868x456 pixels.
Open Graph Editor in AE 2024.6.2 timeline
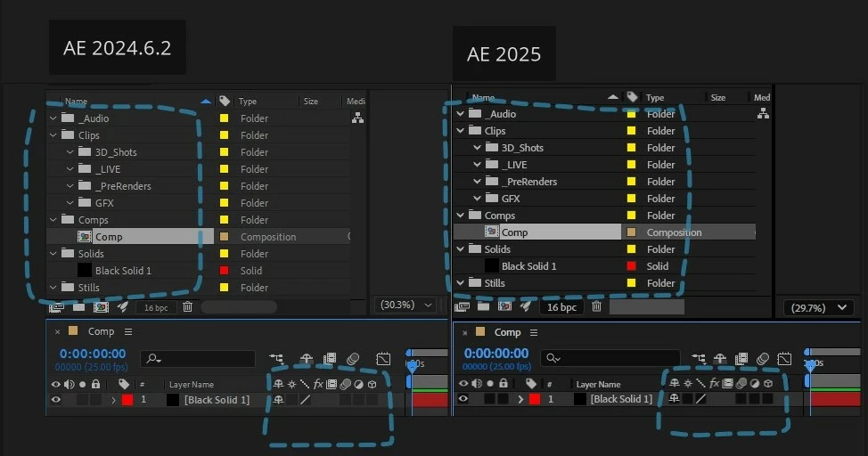point(383,359)
